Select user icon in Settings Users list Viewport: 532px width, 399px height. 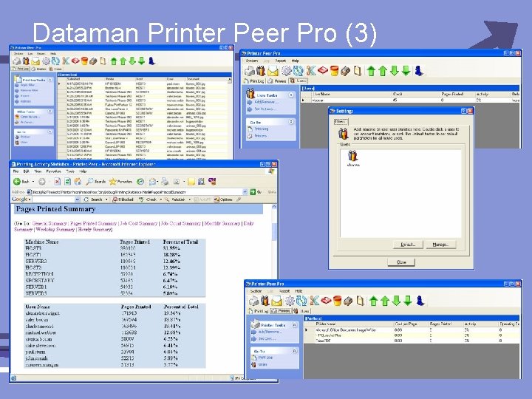[x=353, y=158]
